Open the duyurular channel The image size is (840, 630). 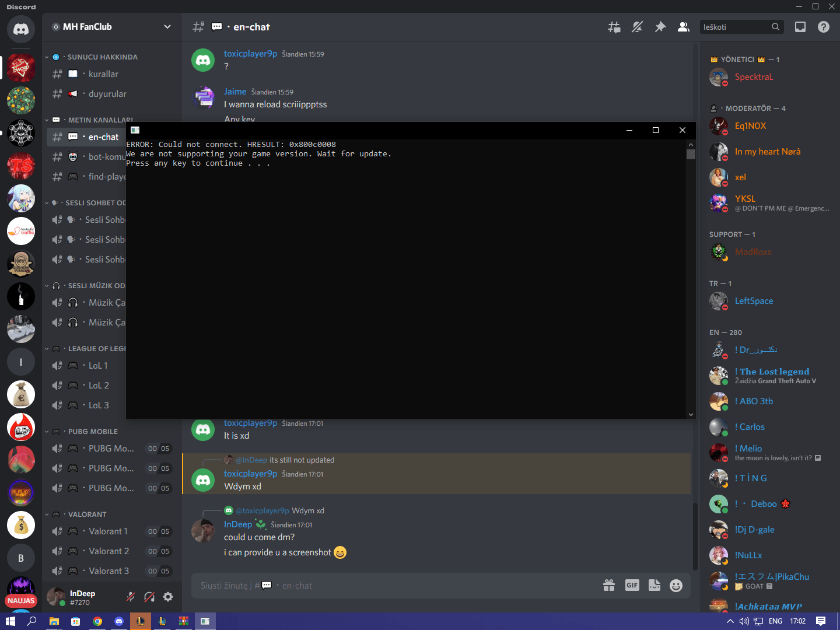click(112, 94)
